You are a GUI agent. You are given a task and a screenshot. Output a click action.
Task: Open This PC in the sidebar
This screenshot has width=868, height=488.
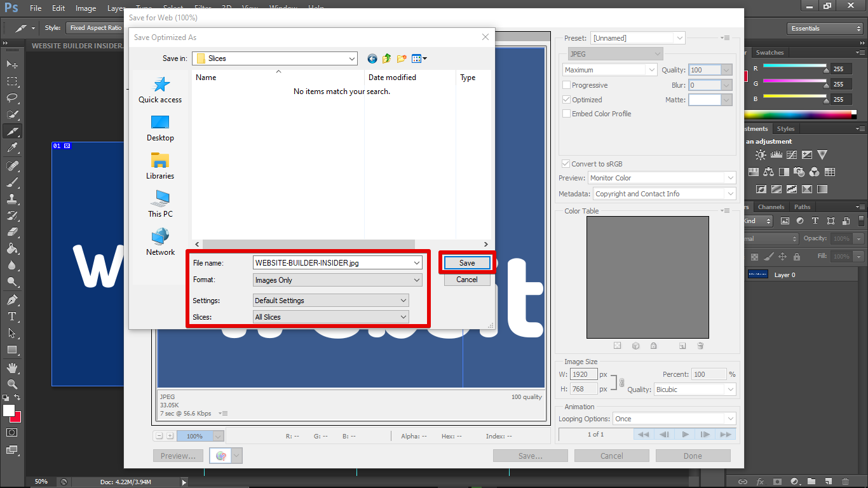tap(160, 204)
